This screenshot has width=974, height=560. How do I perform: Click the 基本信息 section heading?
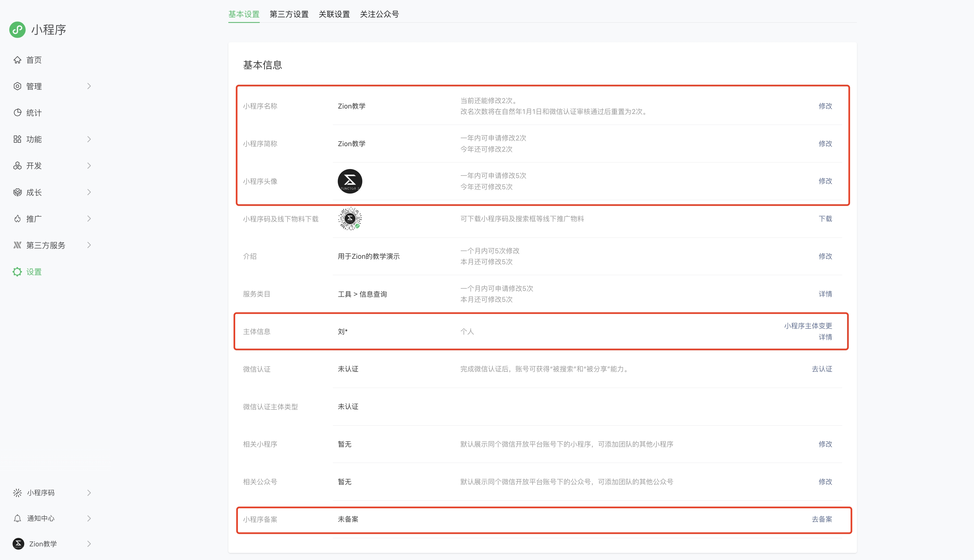pos(262,65)
